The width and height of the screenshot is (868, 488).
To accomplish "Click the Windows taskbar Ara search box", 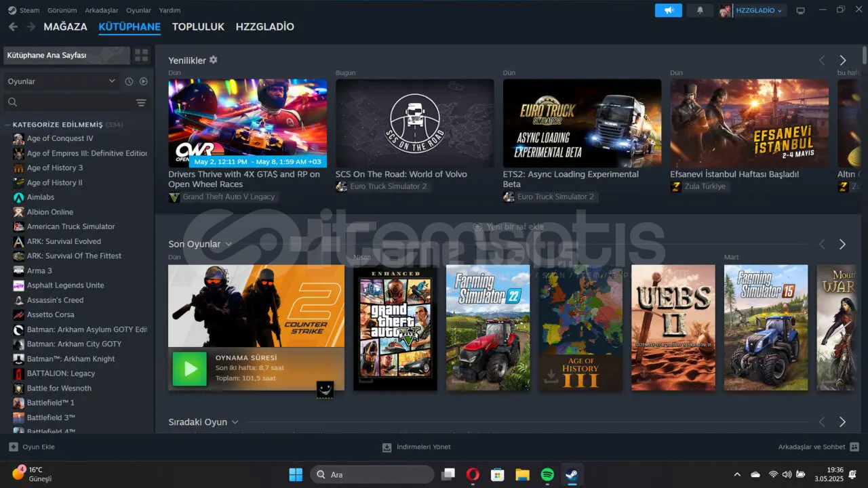I will (x=372, y=474).
